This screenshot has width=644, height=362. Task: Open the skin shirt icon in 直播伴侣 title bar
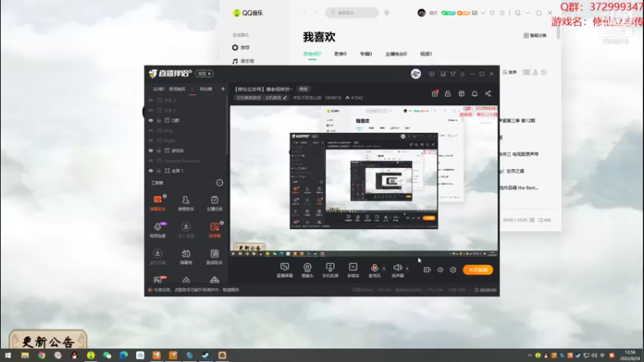point(452,74)
